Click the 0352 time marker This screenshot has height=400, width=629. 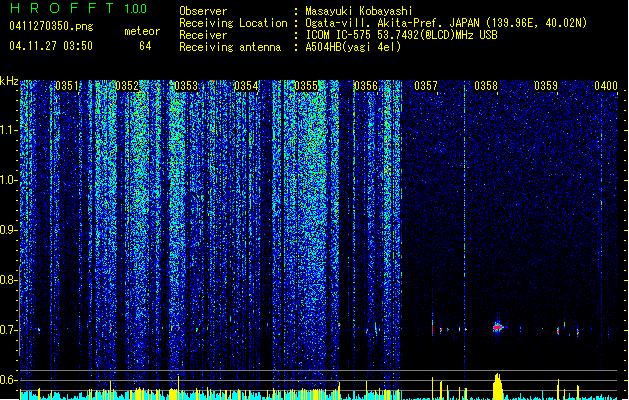(127, 86)
